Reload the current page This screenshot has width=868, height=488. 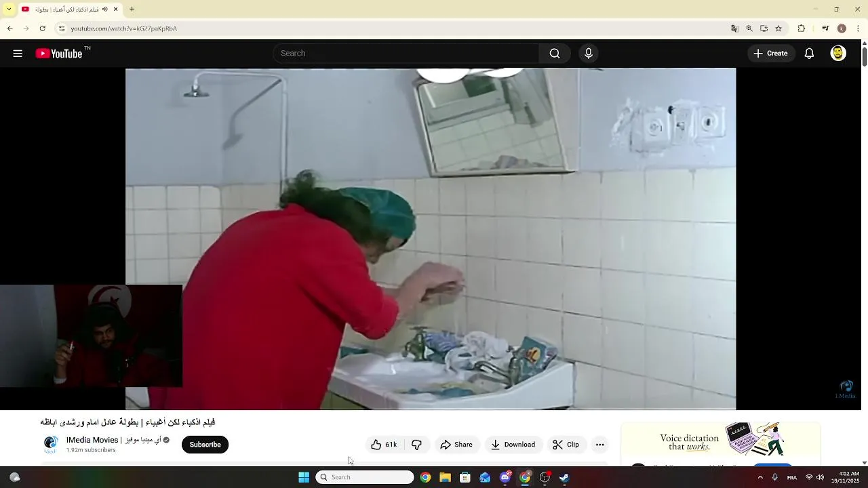(42, 28)
